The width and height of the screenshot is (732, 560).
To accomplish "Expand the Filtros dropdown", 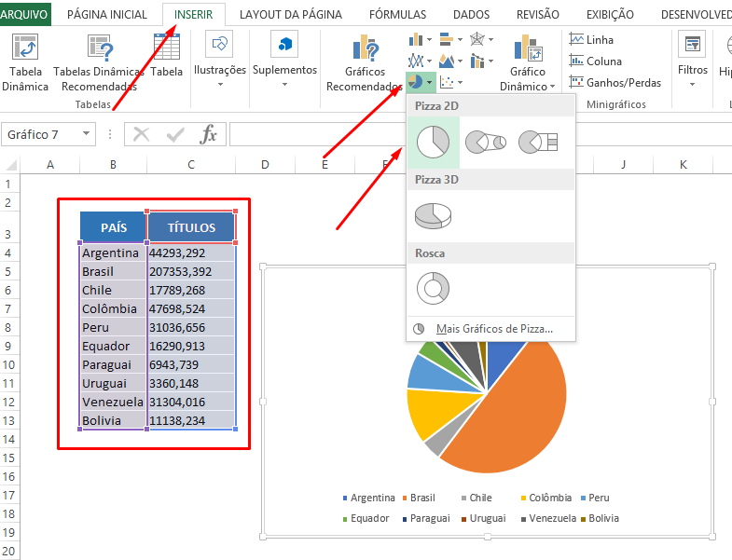I will point(692,84).
